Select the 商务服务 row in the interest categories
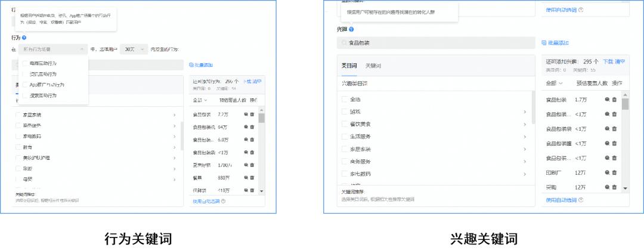Viewport: 644px width, 250px height. point(435,162)
